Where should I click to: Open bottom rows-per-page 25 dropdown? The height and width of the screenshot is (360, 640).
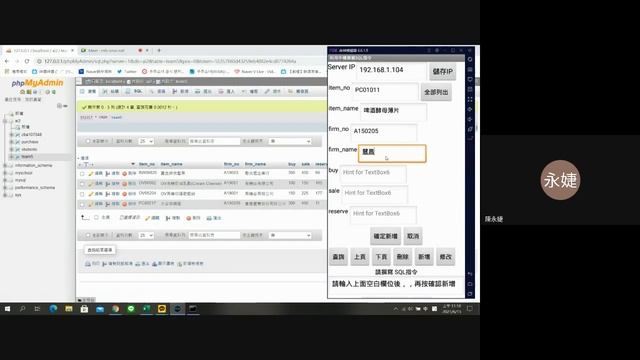point(146,236)
